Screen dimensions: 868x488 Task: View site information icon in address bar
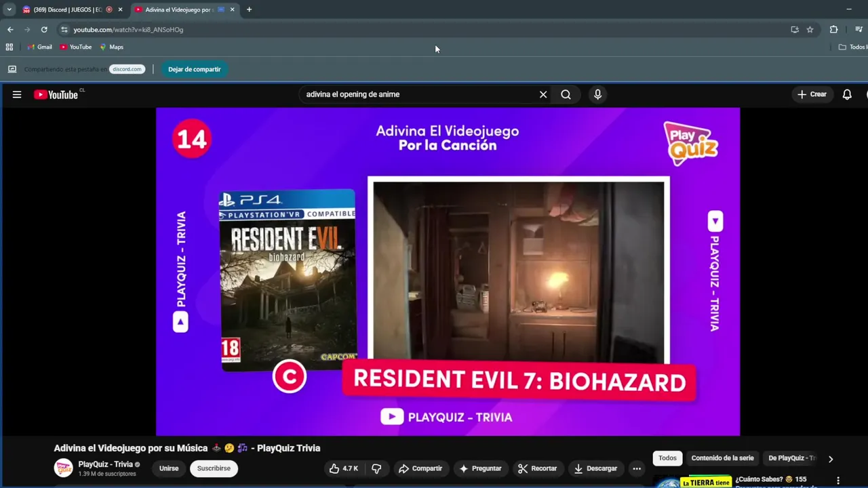64,30
